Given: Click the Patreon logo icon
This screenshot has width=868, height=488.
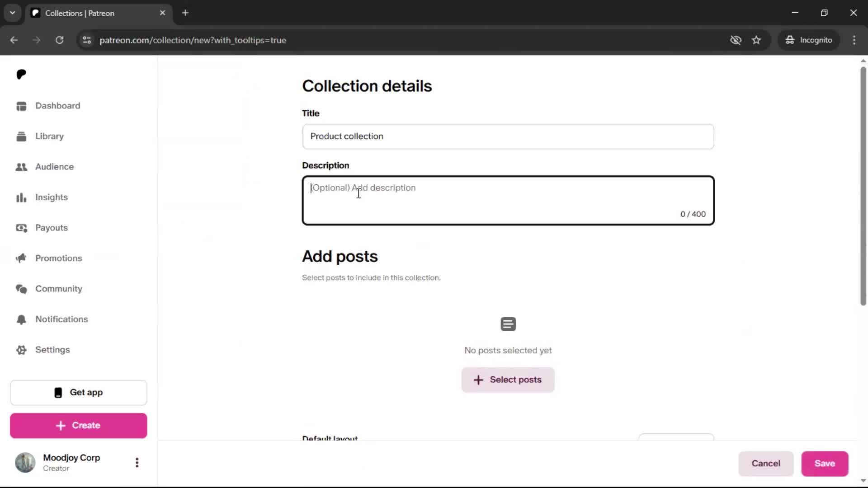Looking at the screenshot, I should [x=21, y=74].
